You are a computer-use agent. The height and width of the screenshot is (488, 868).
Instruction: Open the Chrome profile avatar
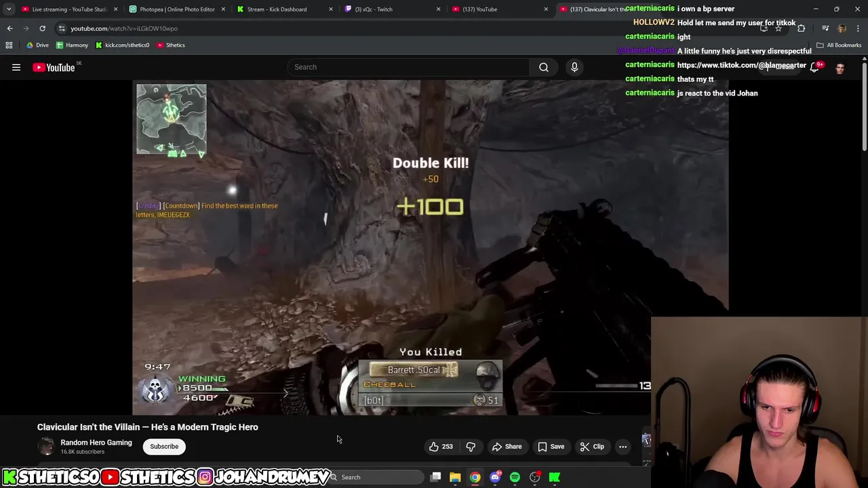[x=842, y=28]
